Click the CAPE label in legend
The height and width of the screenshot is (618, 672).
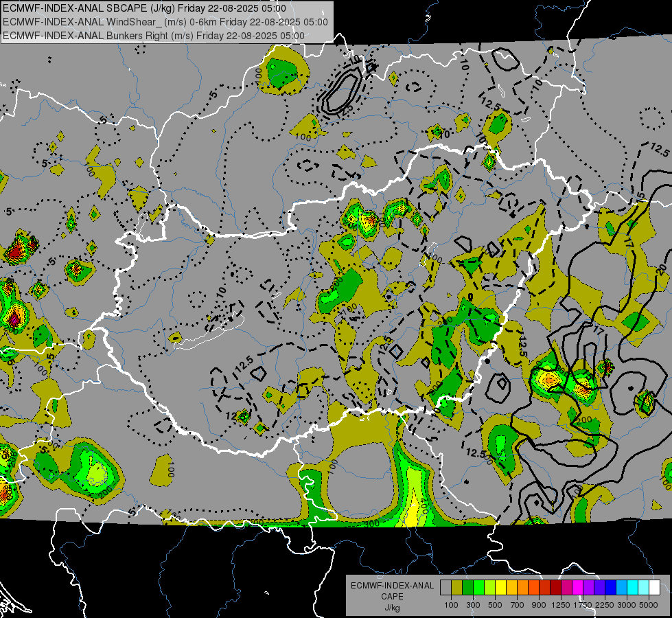point(392,597)
